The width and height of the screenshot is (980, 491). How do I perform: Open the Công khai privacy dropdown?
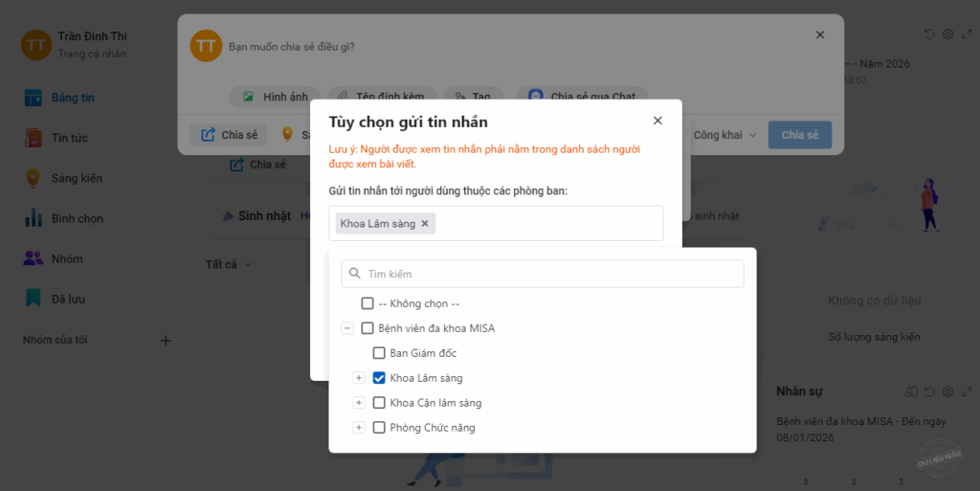724,135
